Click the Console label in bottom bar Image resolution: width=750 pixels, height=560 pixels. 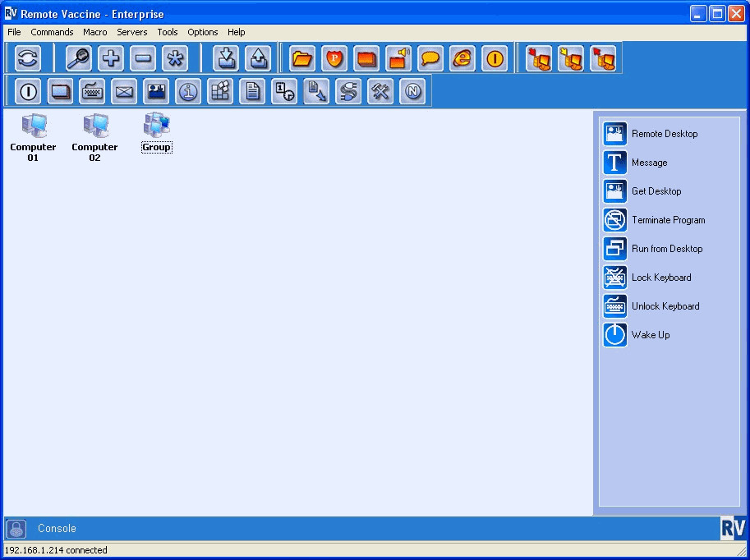(x=57, y=529)
